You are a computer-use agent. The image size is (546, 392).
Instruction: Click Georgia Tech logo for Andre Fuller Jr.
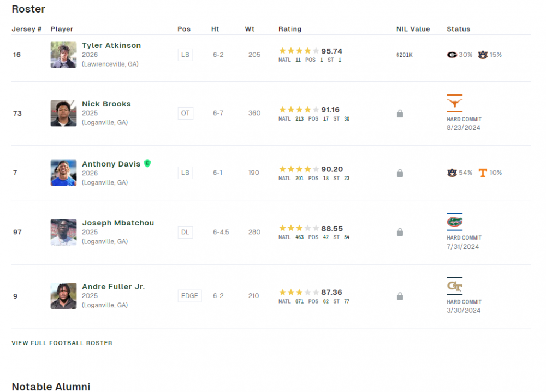454,286
